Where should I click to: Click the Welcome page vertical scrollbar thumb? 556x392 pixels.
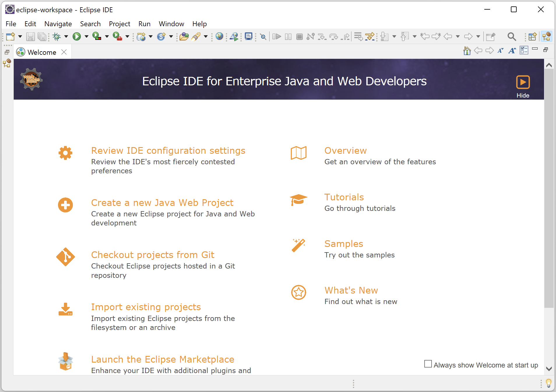pos(549,188)
